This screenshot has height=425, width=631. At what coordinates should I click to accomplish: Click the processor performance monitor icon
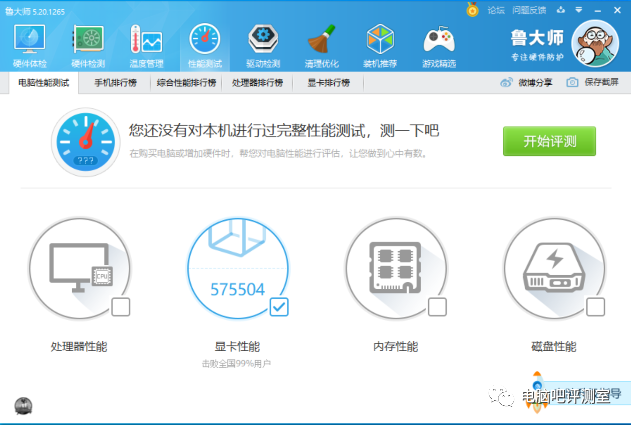click(x=80, y=268)
